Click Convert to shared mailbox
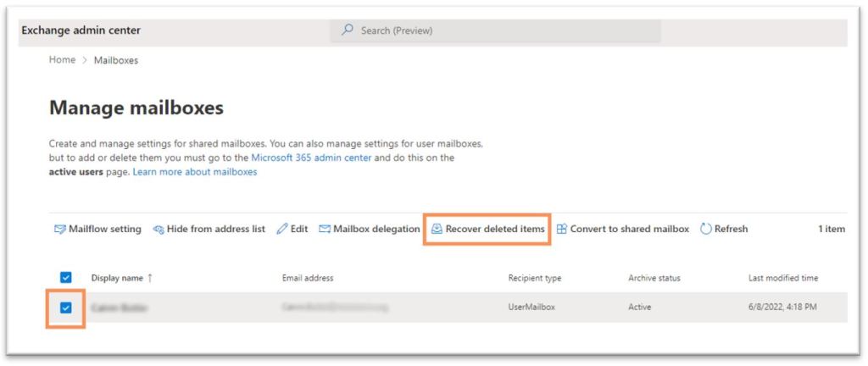868x366 pixels. (623, 229)
